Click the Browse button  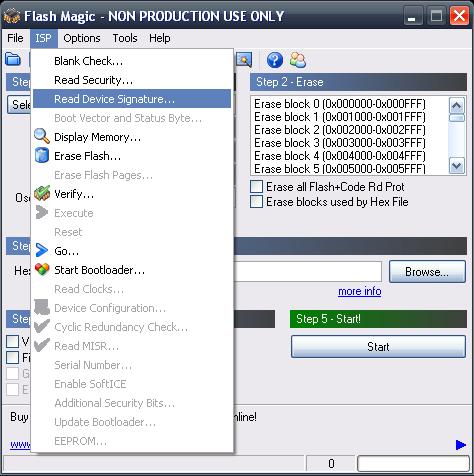pos(427,272)
